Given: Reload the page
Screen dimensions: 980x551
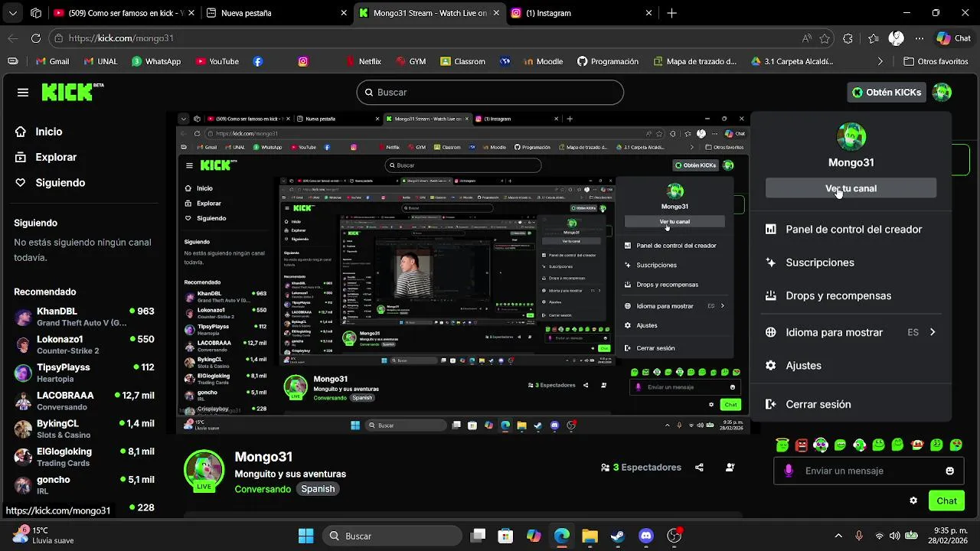Looking at the screenshot, I should click(36, 38).
